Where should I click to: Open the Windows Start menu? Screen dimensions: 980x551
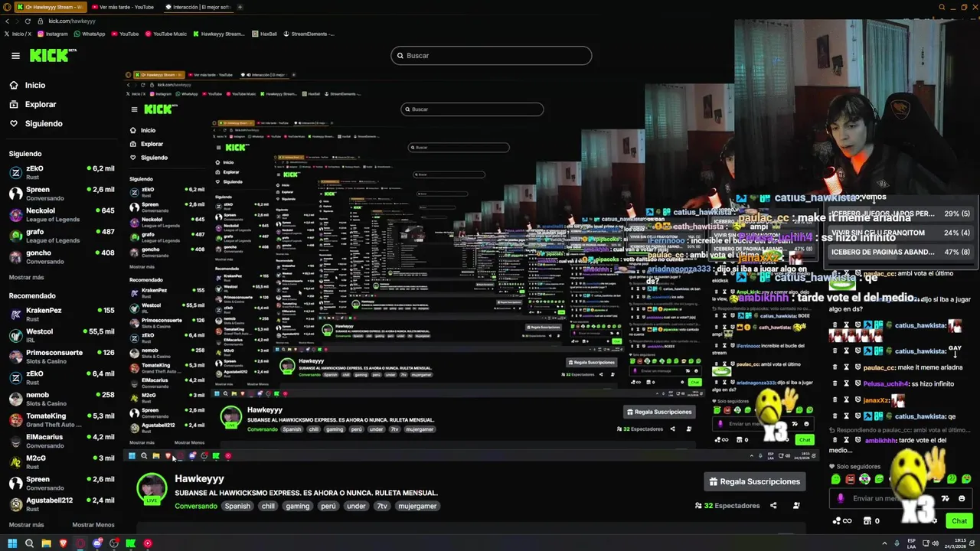tap(11, 543)
